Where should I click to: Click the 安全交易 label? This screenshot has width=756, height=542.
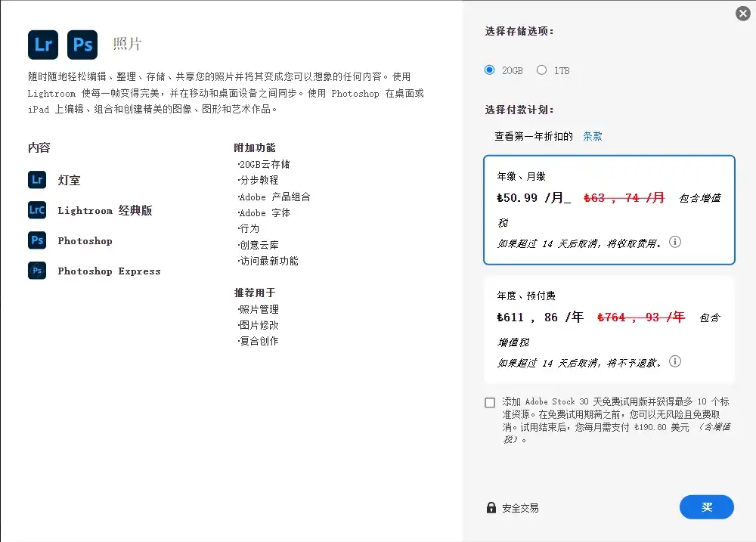[520, 508]
